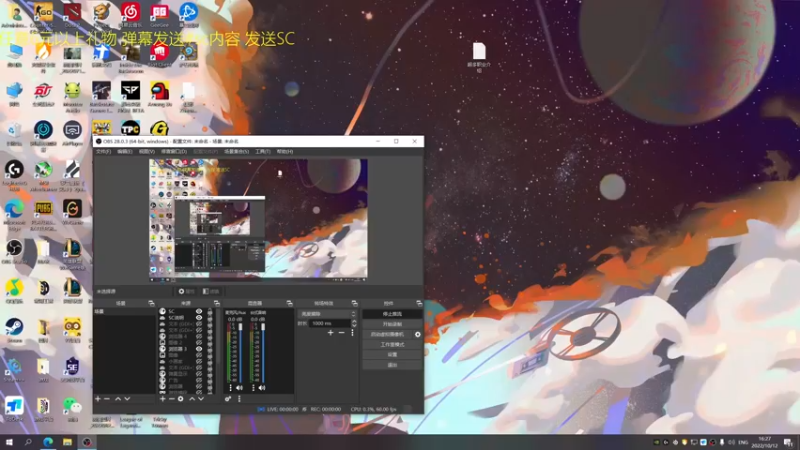Screen dimensions: 800x450
Task: Toggle visibility eye of seventh source row
Action: [199, 349]
